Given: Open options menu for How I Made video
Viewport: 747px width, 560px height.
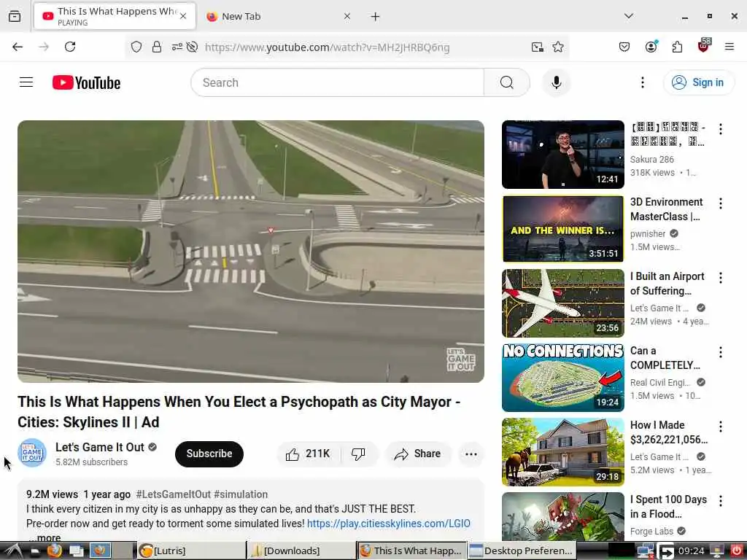Looking at the screenshot, I should point(720,426).
